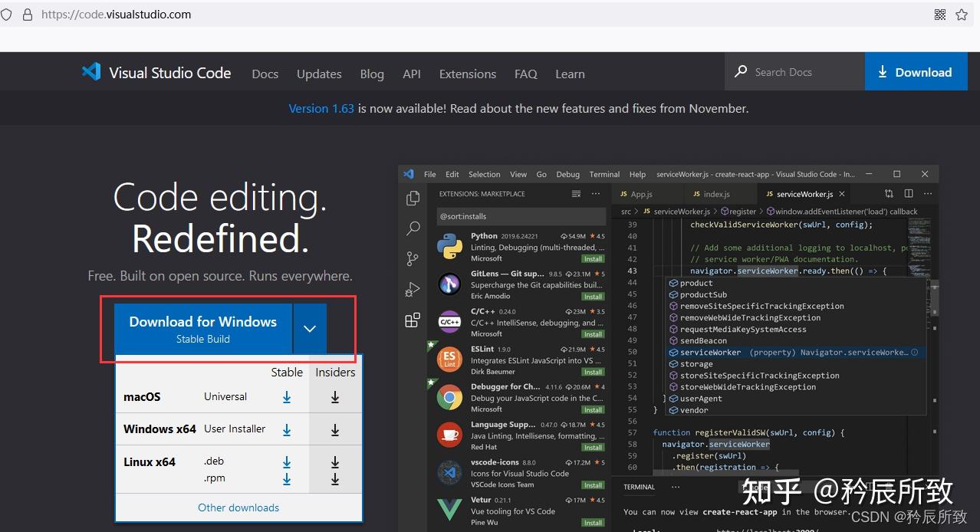Open the Extensions icon in activity bar

click(x=413, y=320)
